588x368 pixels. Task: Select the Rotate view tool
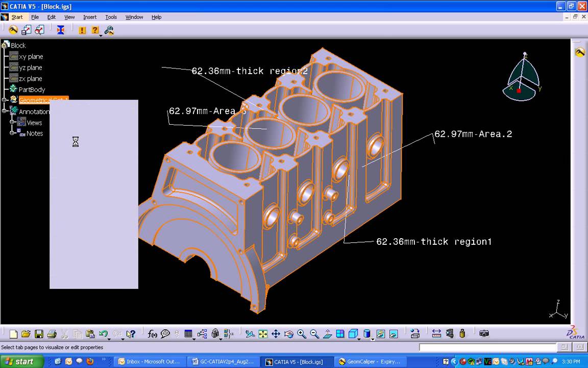click(x=288, y=333)
